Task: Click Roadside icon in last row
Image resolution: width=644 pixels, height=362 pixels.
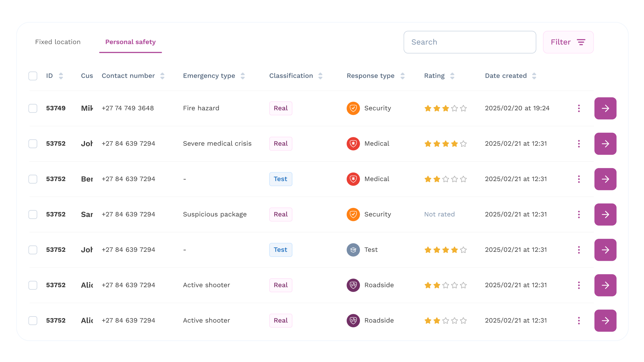Action: point(353,321)
